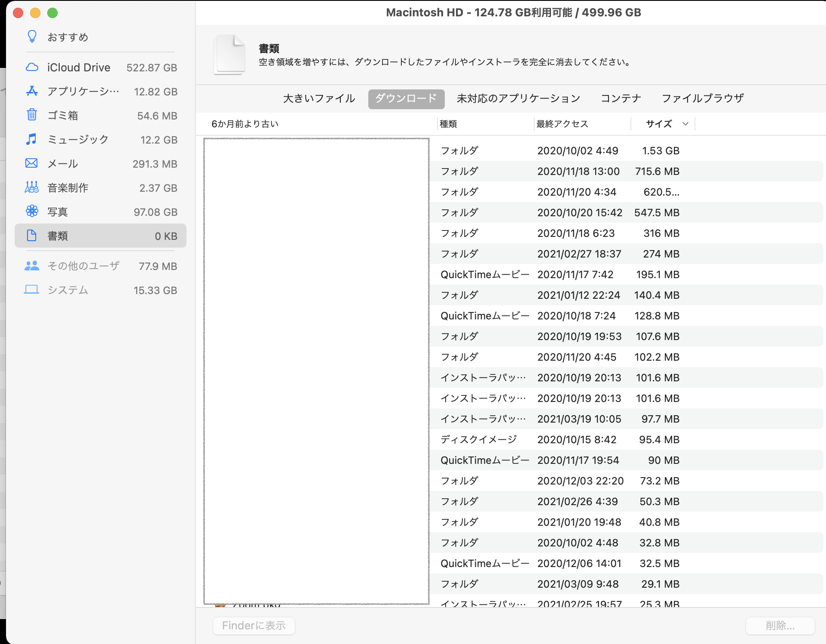Click the lightbulb おすすめ icon
826x644 pixels.
(x=32, y=37)
